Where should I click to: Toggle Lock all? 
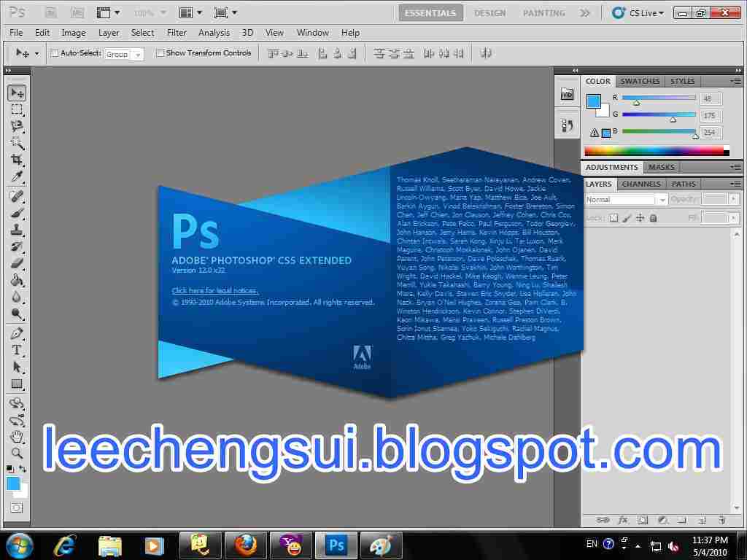(654, 218)
